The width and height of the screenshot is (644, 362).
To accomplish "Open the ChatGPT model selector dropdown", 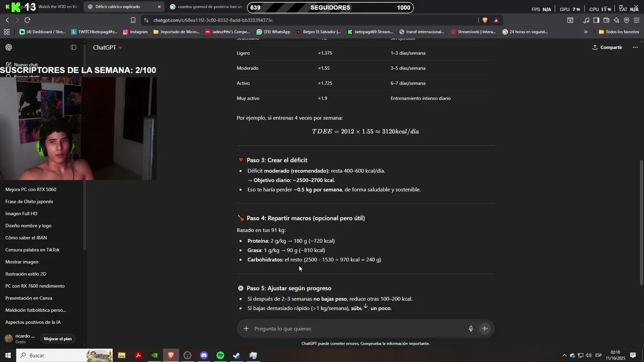I will tap(107, 47).
